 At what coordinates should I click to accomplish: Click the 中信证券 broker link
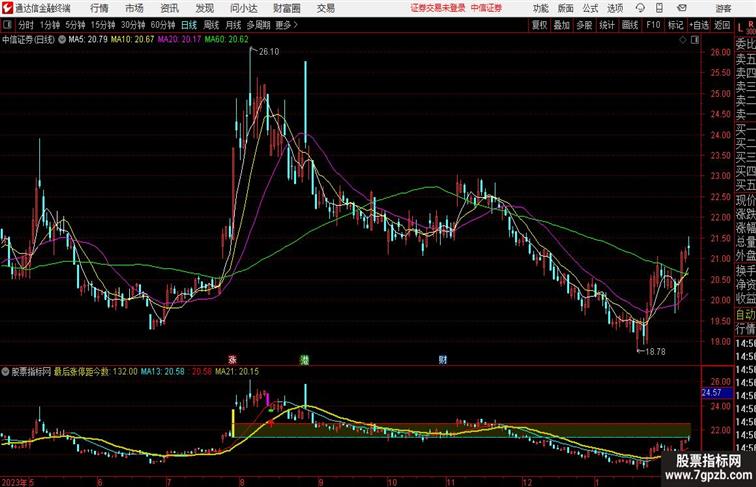coord(486,8)
